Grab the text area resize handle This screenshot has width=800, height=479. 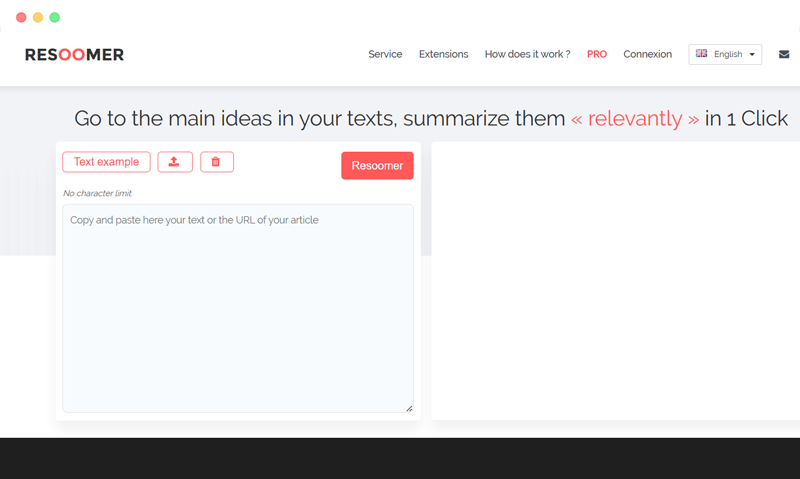coord(408,407)
